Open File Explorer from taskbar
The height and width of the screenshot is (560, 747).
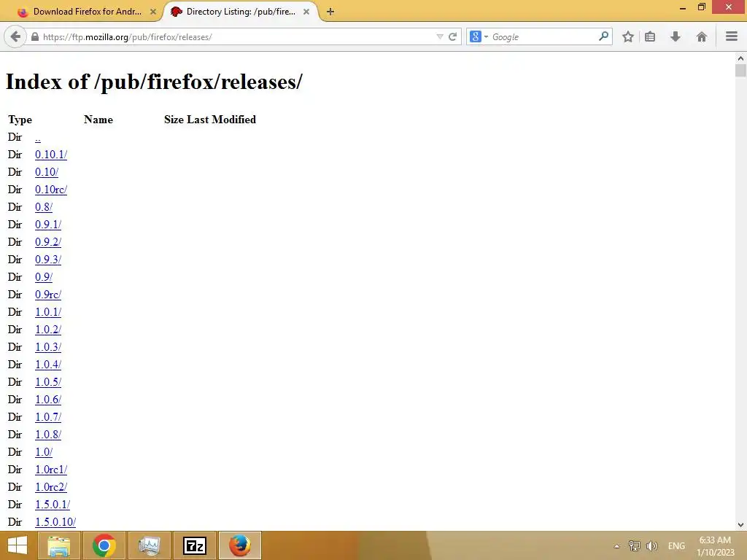pyautogui.click(x=58, y=545)
